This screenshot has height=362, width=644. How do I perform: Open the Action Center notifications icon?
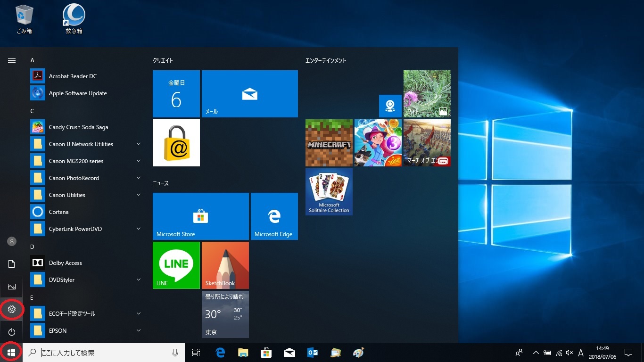click(x=628, y=353)
